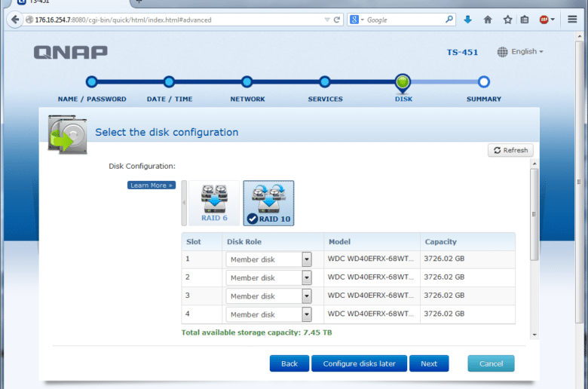Image resolution: width=588 pixels, height=389 pixels.
Task: Click the disk configuration hard drive icon
Action: (x=68, y=135)
